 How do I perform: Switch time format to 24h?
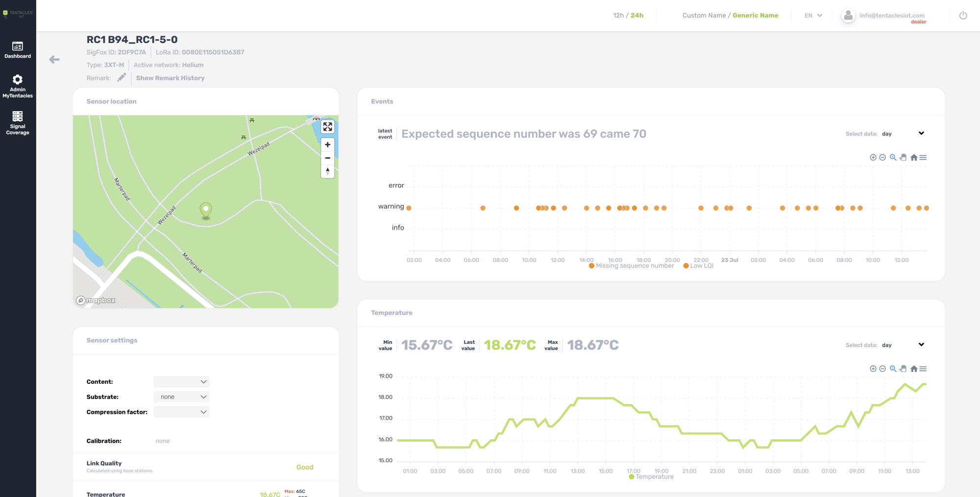pos(637,15)
